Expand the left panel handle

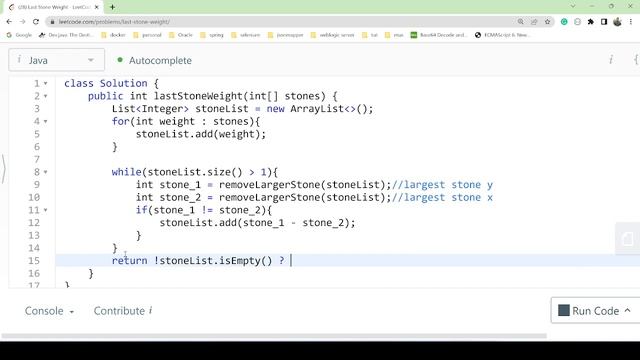pyautogui.click(x=3, y=168)
